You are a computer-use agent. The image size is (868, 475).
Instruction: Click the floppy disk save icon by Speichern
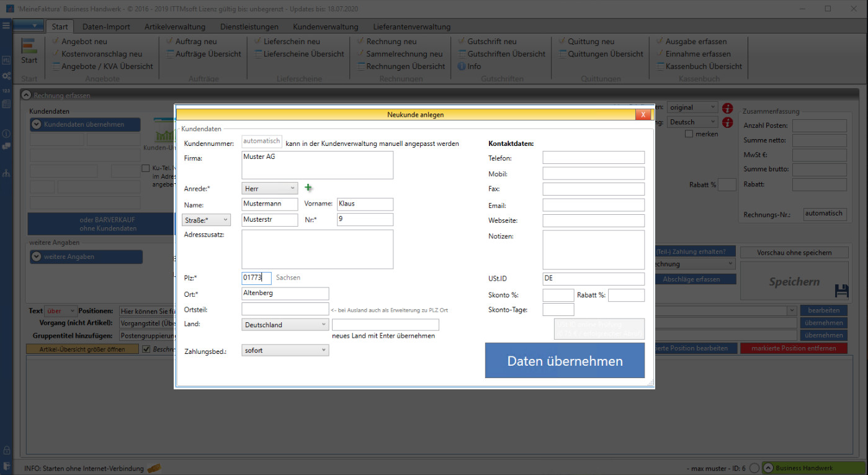coord(841,290)
